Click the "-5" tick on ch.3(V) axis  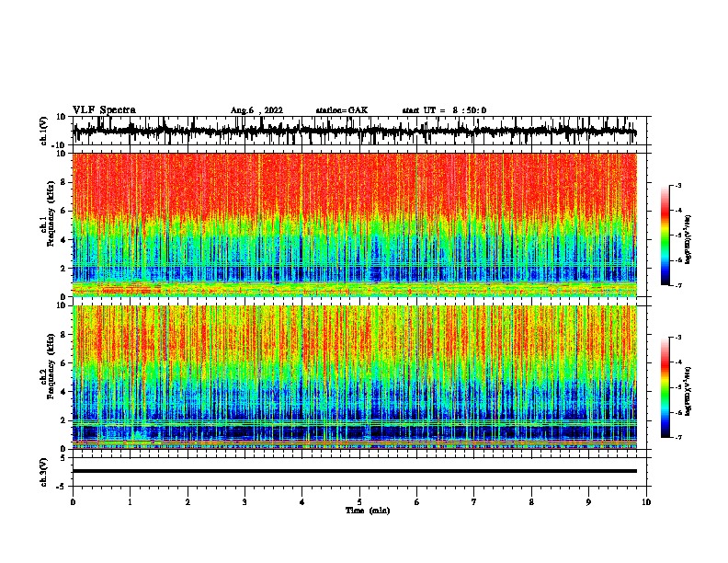(63, 487)
